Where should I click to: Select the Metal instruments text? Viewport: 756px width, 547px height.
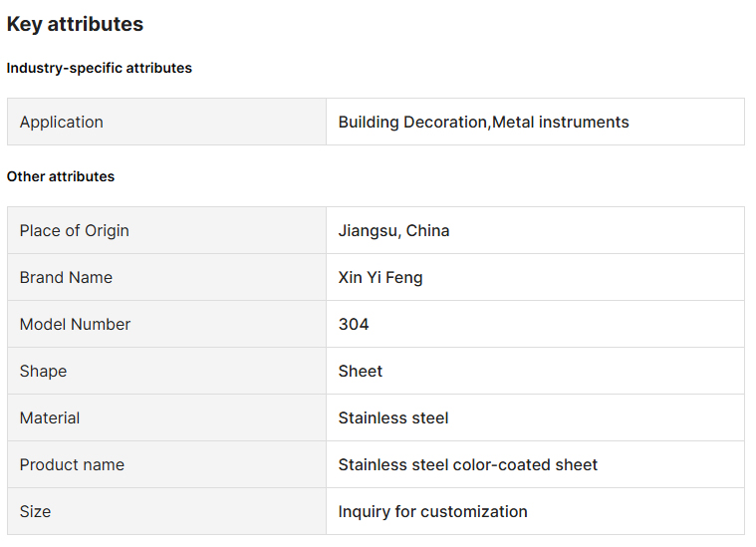point(562,123)
